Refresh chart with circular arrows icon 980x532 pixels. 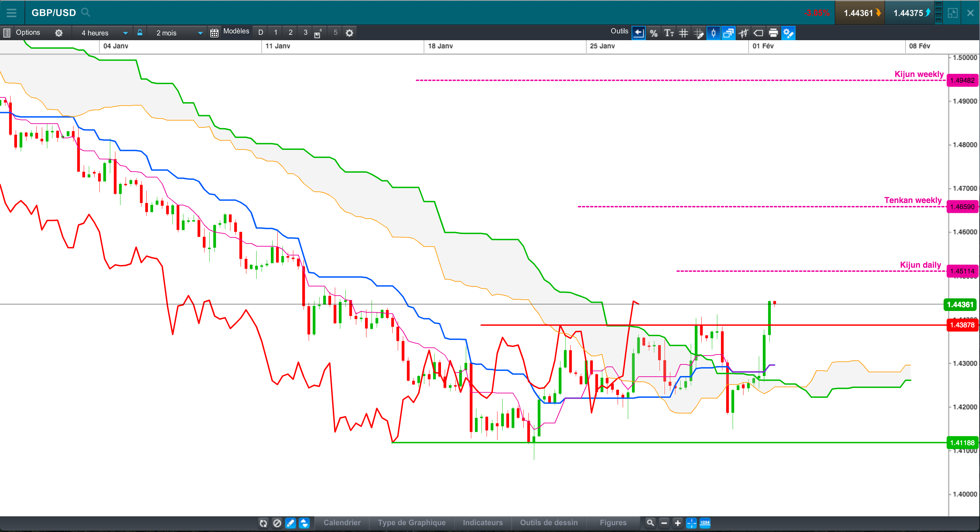coord(263,523)
